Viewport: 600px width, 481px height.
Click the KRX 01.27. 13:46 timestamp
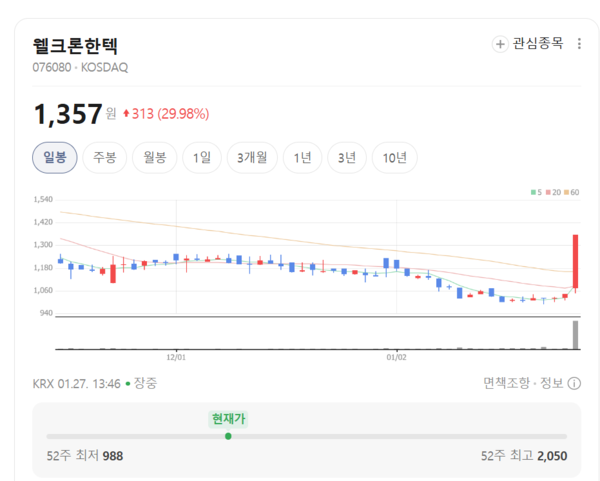(x=77, y=383)
